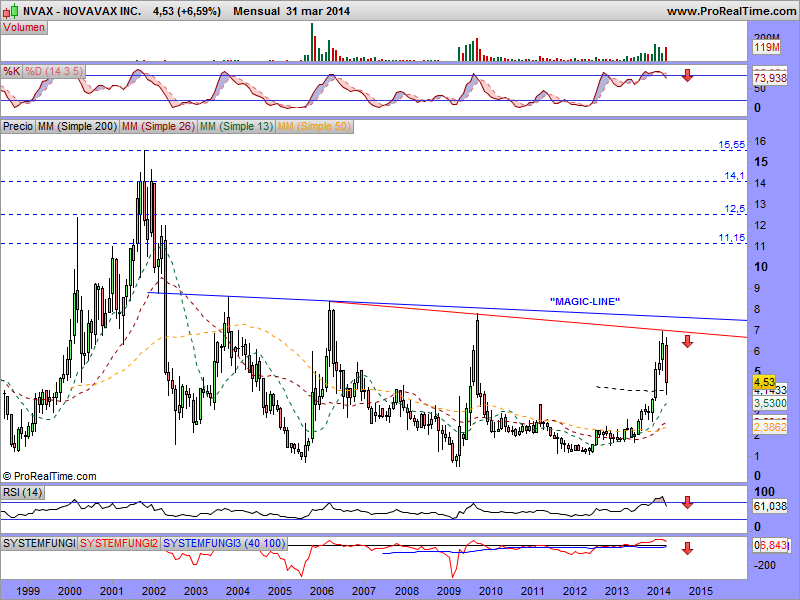Click the 2009 label on time axis
Image resolution: width=800 pixels, height=600 pixels.
pos(449,591)
